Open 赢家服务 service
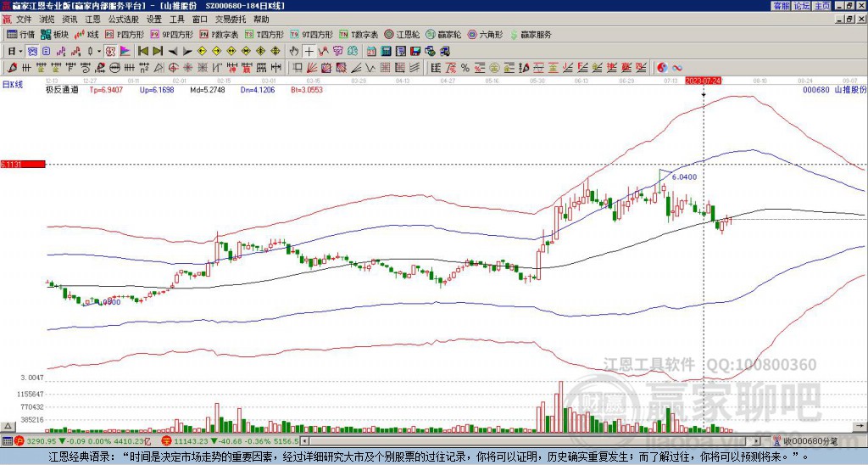 (x=531, y=34)
